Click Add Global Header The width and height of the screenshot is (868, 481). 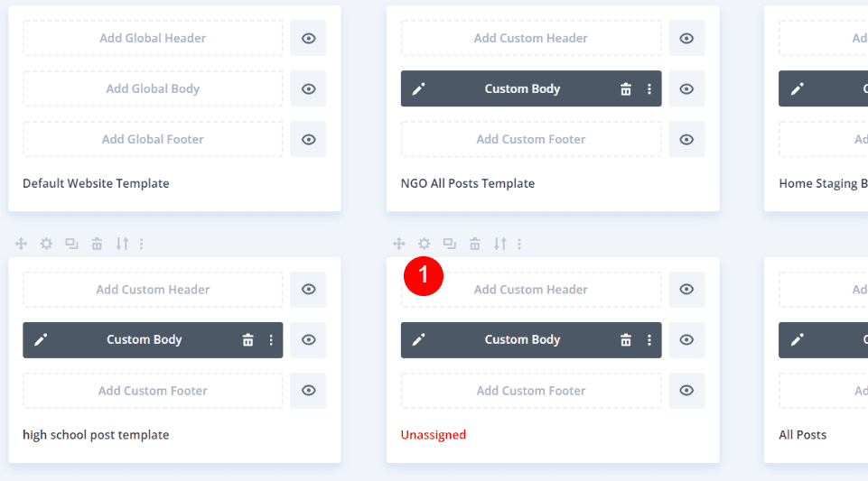153,38
